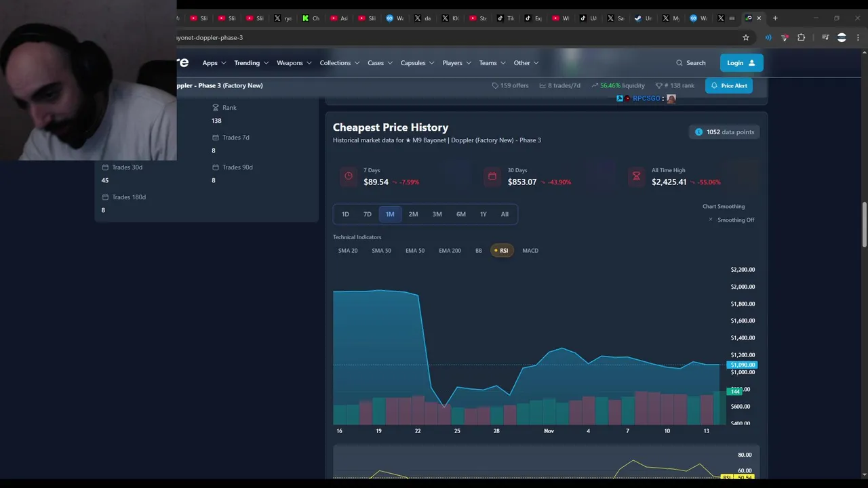This screenshot has height=488, width=868.
Task: Click the $1,090.00 price label on chart
Action: point(742,365)
